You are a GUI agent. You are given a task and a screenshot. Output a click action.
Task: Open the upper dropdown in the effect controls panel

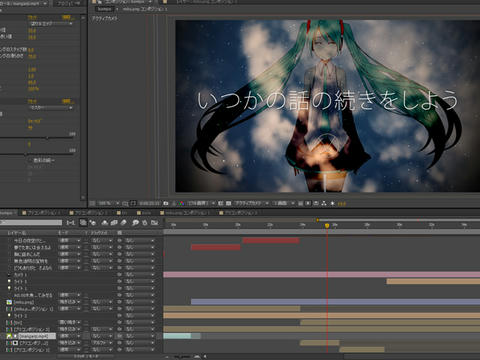[51, 24]
